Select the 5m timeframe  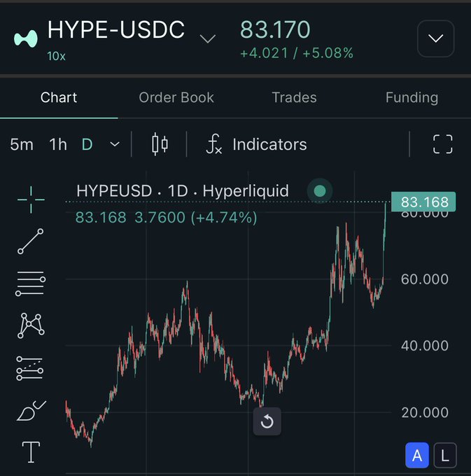(22, 144)
